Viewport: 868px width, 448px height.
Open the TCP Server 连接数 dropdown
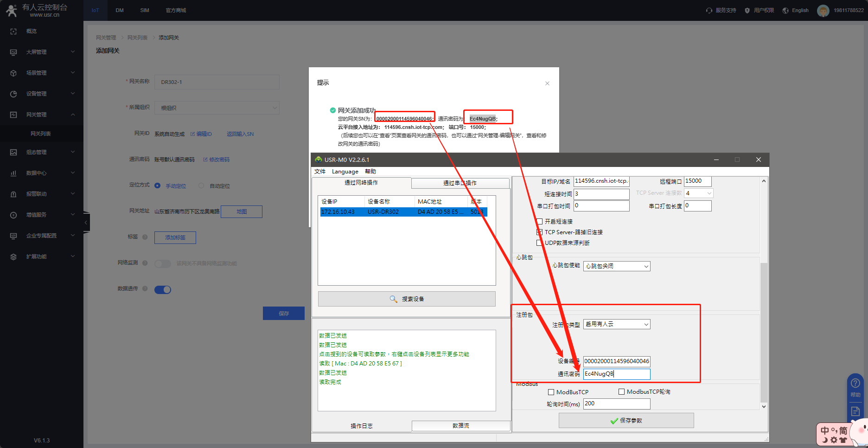(699, 193)
